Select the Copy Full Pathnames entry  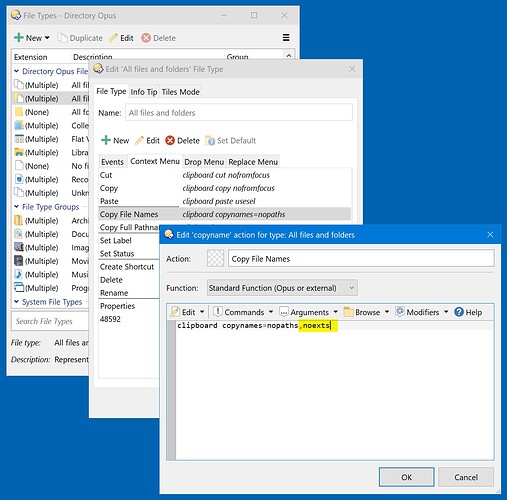coord(129,227)
